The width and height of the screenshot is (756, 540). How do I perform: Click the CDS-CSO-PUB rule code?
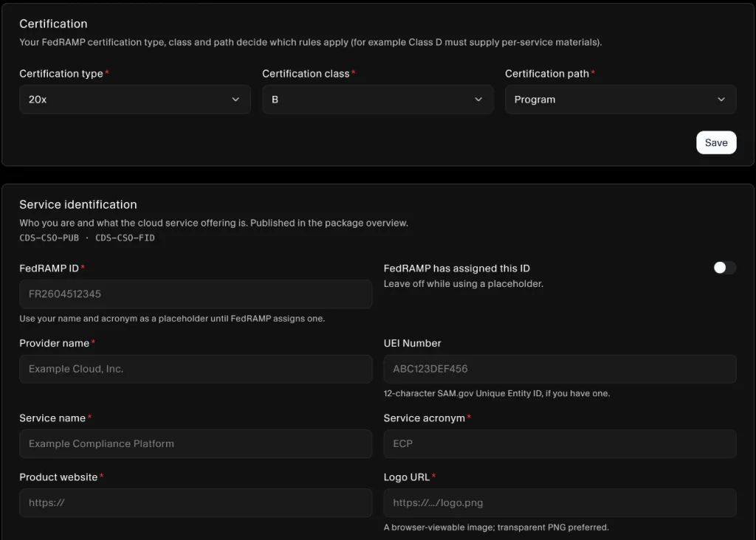[49, 238]
